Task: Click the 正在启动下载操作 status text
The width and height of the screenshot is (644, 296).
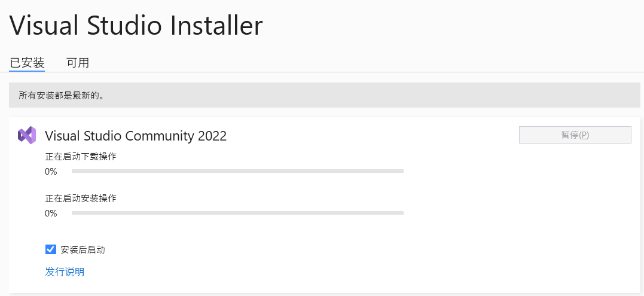Action: click(81, 157)
